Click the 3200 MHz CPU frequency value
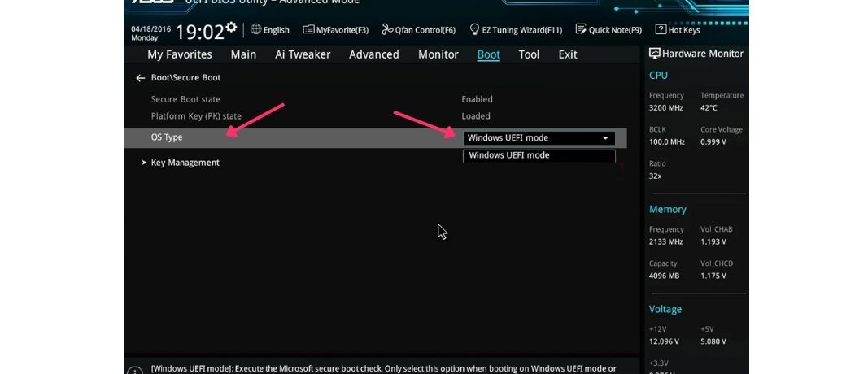This screenshot has width=868, height=374. click(666, 108)
